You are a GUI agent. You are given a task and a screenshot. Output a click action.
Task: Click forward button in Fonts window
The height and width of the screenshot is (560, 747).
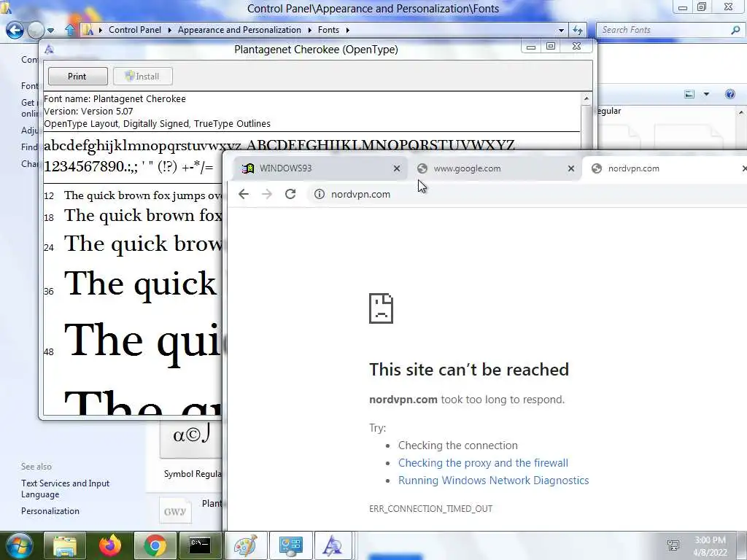pos(36,30)
